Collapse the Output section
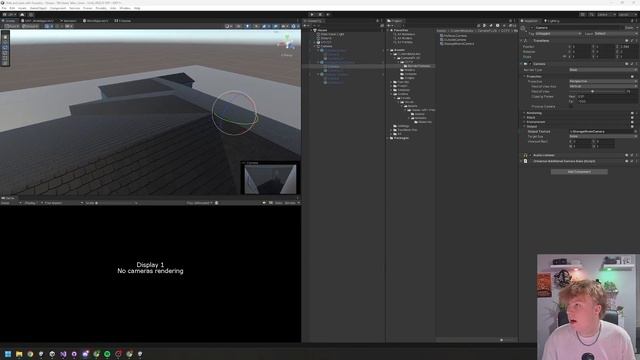Image resolution: width=640 pixels, height=360 pixels. click(524, 127)
